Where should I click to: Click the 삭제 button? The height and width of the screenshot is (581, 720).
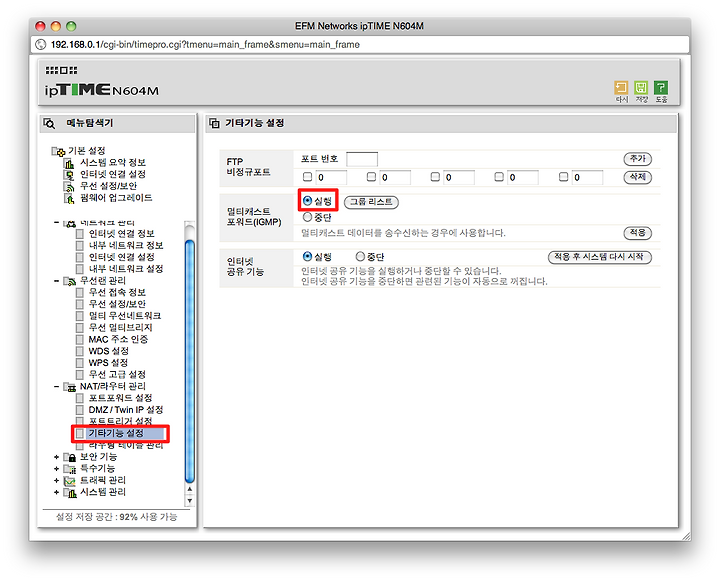tap(637, 177)
